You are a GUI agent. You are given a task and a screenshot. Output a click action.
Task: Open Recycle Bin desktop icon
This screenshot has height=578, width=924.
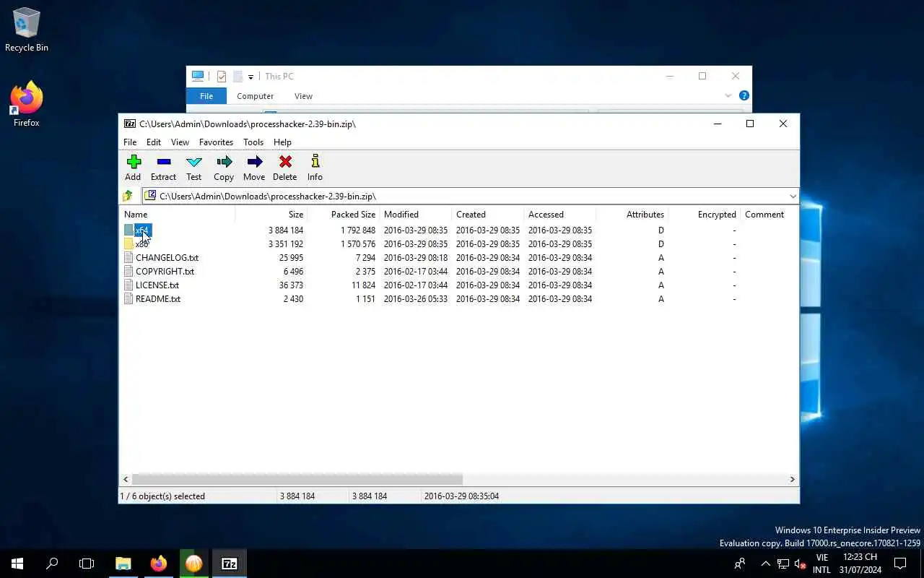[x=27, y=30]
